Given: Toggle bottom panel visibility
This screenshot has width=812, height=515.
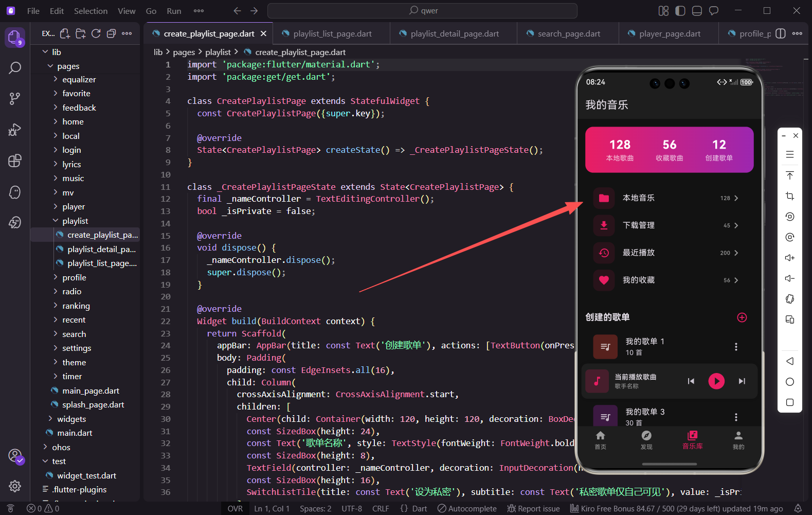Looking at the screenshot, I should [697, 11].
